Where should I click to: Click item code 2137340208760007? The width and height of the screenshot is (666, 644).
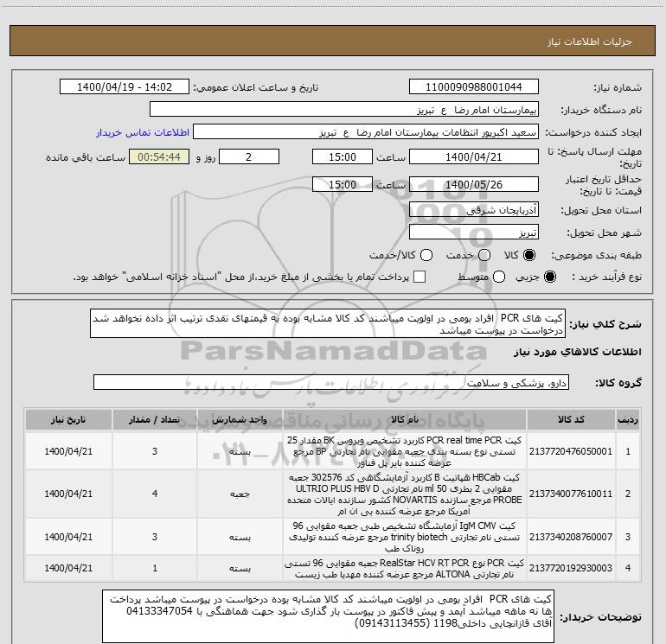(x=571, y=537)
